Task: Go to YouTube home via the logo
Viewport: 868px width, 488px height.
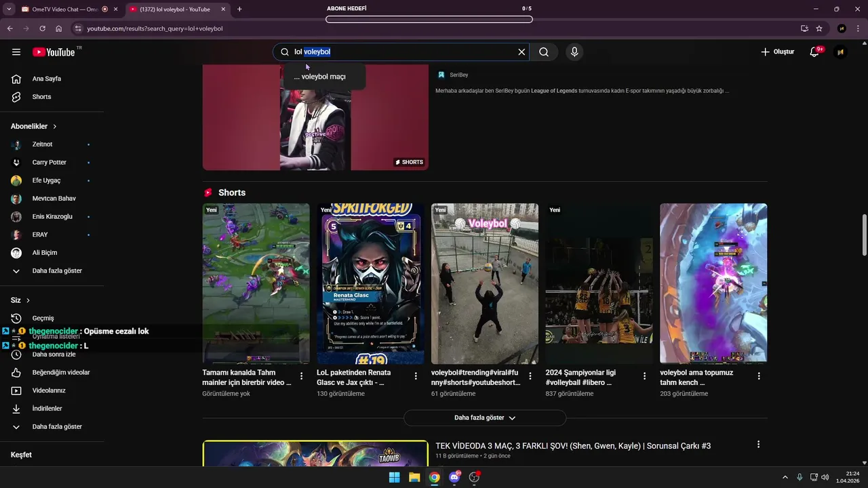Action: coord(54,52)
